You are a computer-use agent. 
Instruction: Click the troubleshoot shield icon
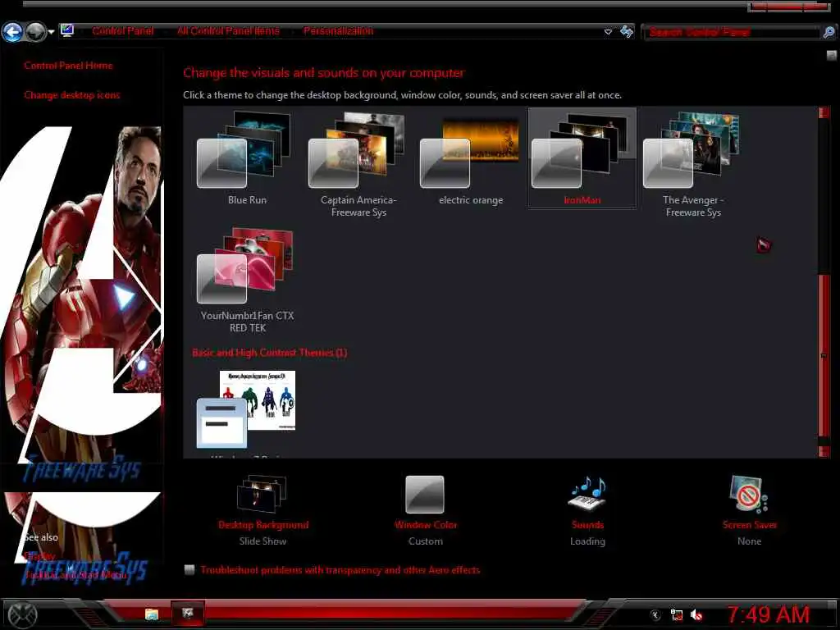[189, 569]
